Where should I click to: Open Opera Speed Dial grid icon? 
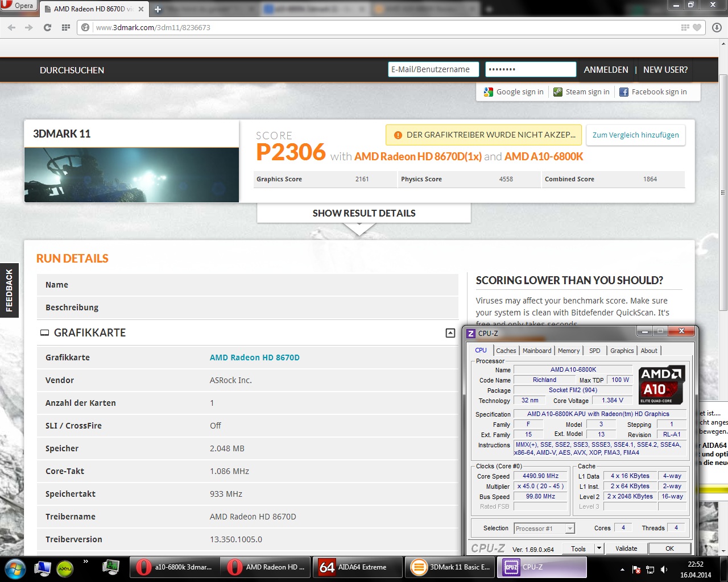coord(65,27)
